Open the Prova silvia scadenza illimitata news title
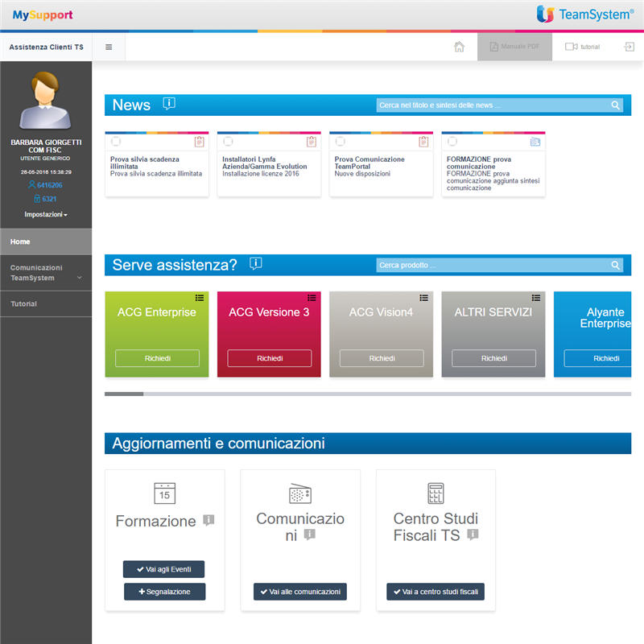The height and width of the screenshot is (644, 644). [145, 163]
